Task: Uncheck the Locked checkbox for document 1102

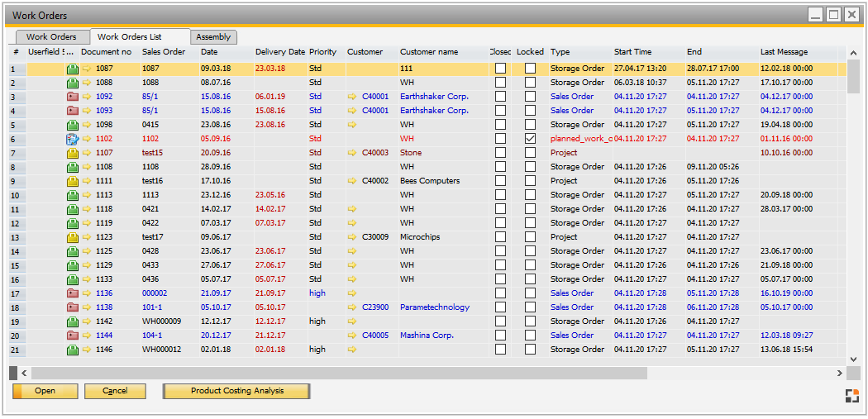Action: coord(530,139)
